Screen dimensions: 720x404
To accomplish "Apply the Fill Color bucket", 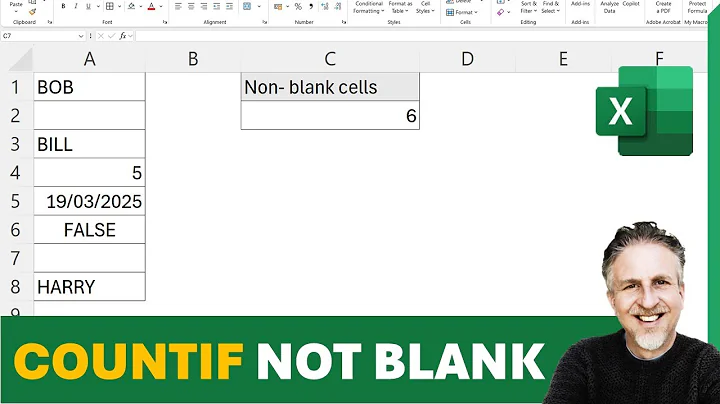I will (x=131, y=6).
